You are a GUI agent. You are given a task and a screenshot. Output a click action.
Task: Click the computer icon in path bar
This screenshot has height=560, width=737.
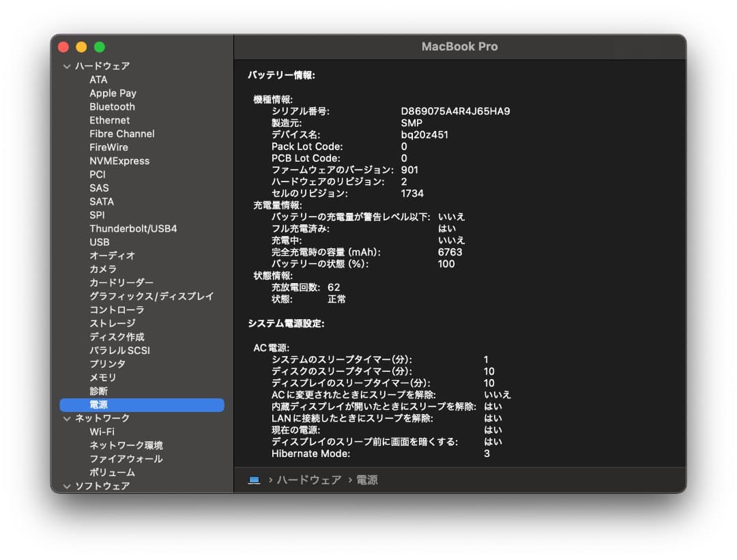(255, 480)
